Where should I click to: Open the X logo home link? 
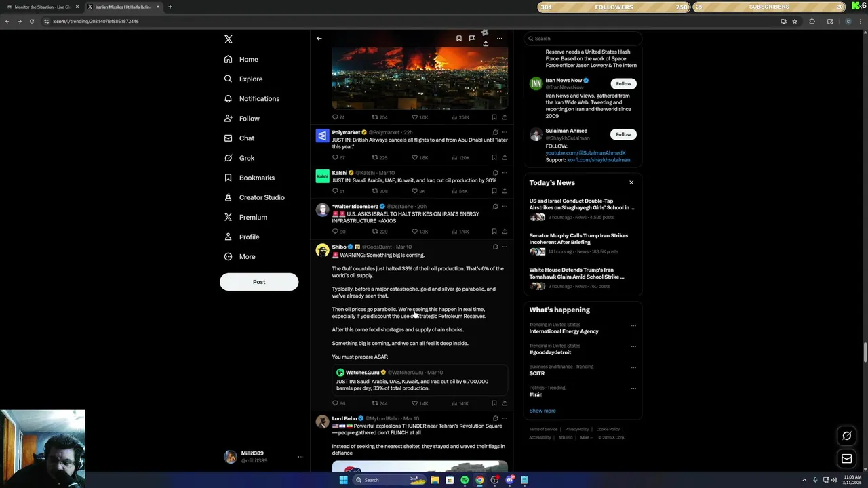(229, 39)
